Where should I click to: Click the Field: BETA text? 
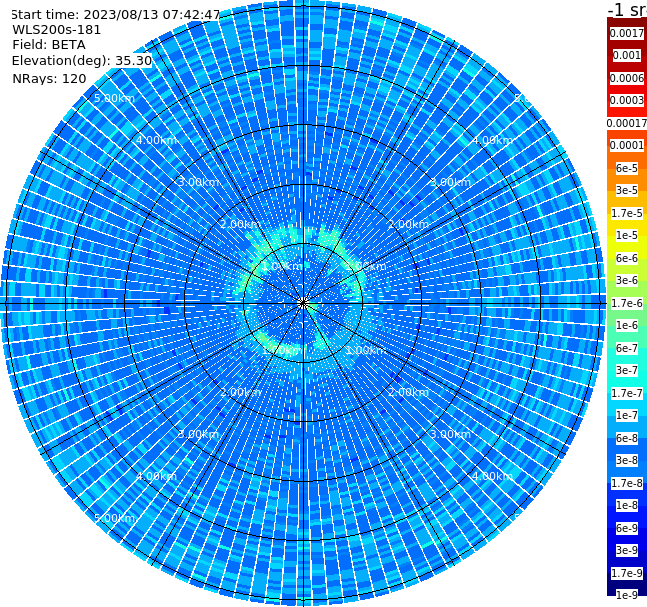click(x=49, y=45)
